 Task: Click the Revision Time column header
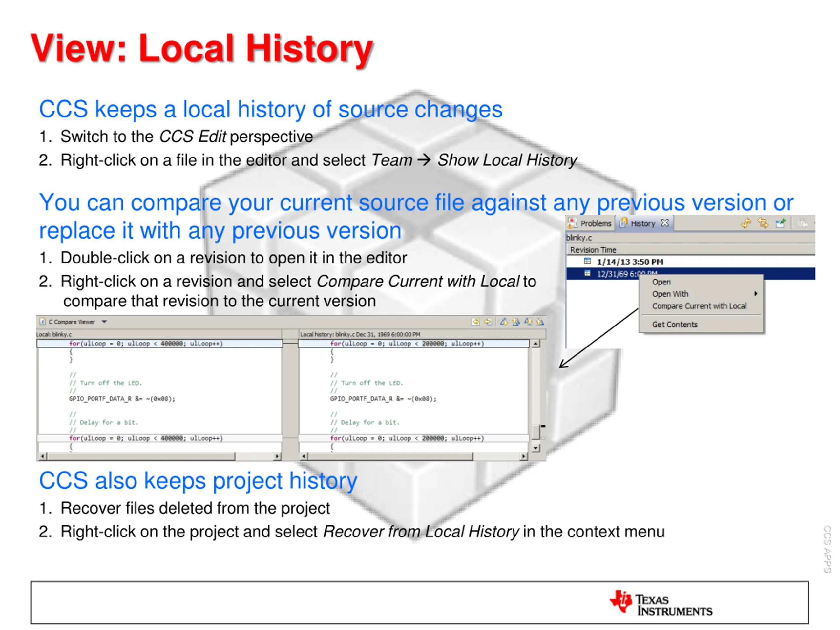click(x=690, y=249)
